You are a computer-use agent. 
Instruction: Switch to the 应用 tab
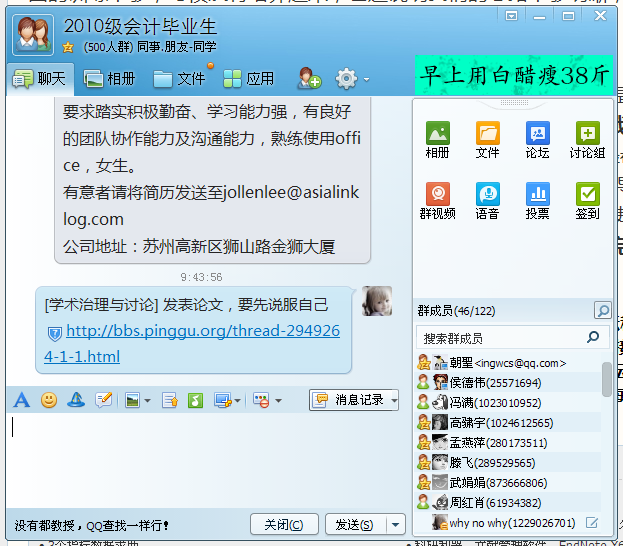click(249, 79)
